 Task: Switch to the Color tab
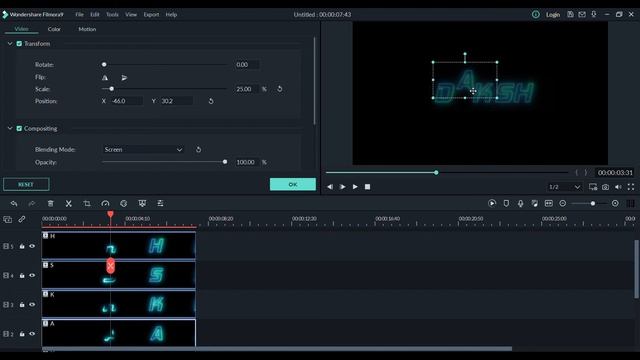(x=54, y=29)
